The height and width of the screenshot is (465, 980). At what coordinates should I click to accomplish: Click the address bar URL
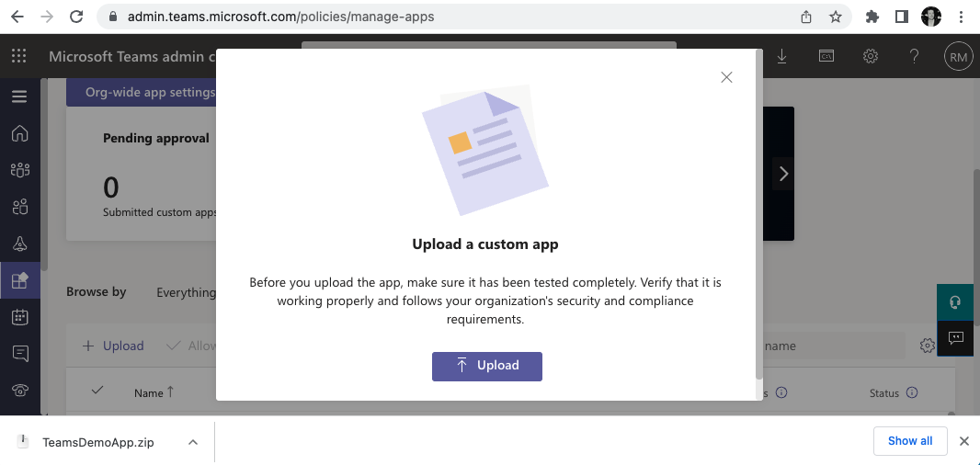(x=280, y=17)
